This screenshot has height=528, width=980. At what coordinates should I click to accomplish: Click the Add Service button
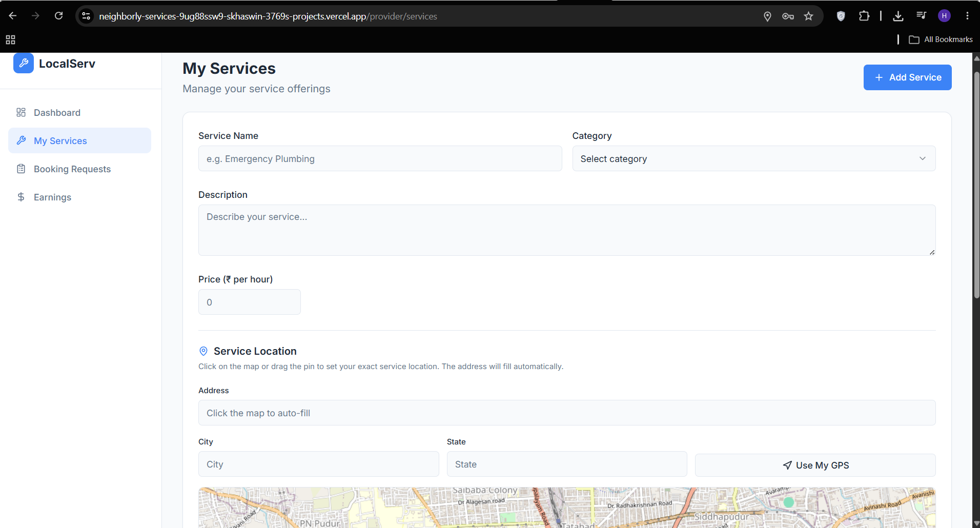click(x=907, y=77)
